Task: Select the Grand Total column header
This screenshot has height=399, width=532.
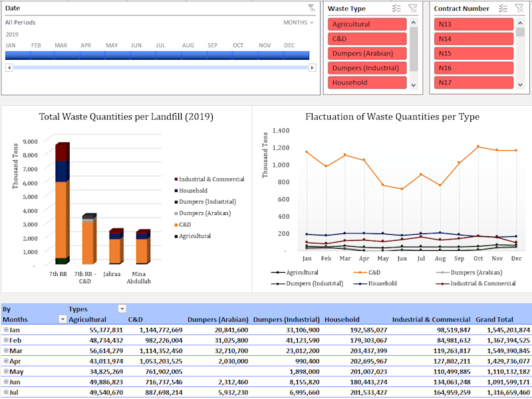Action: point(494,319)
